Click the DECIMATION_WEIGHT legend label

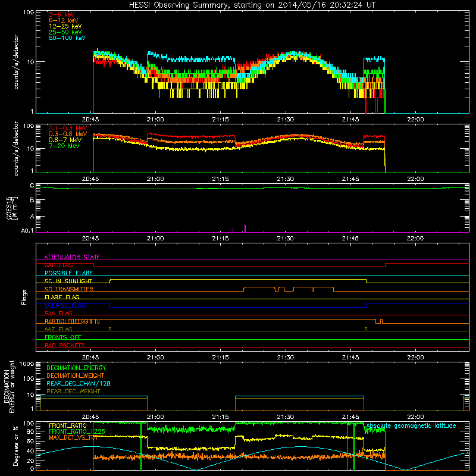(x=76, y=375)
